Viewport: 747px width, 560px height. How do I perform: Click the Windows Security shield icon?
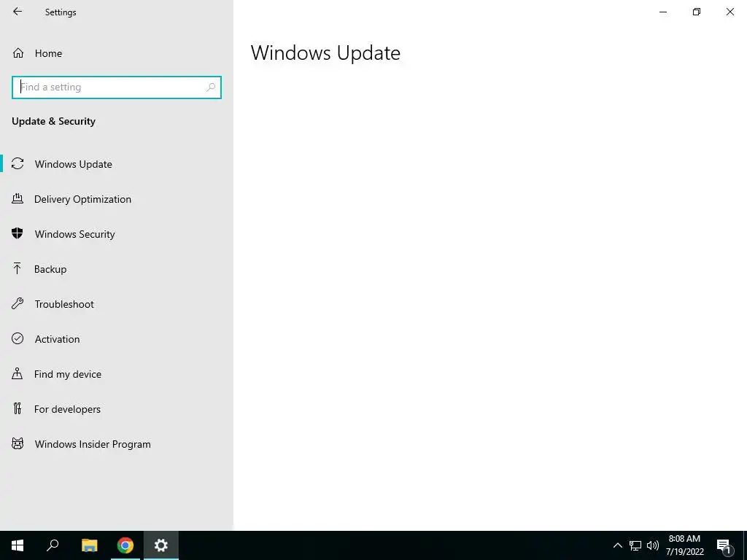[x=18, y=233]
